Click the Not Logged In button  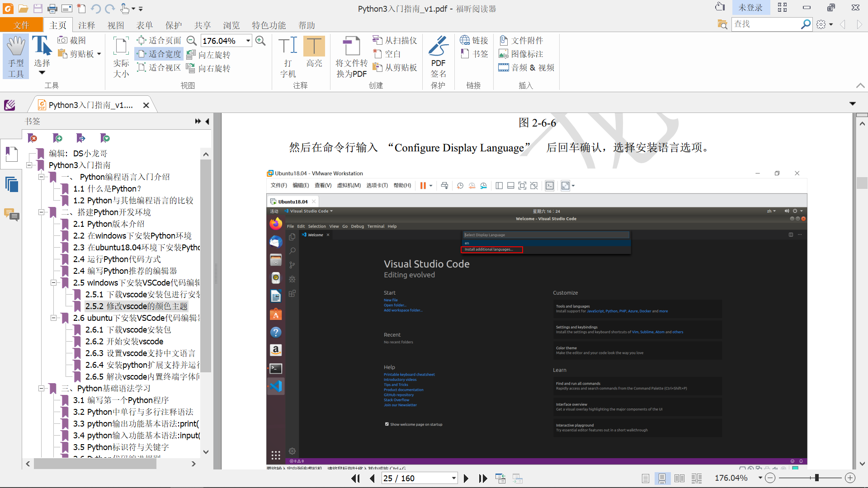(x=750, y=8)
